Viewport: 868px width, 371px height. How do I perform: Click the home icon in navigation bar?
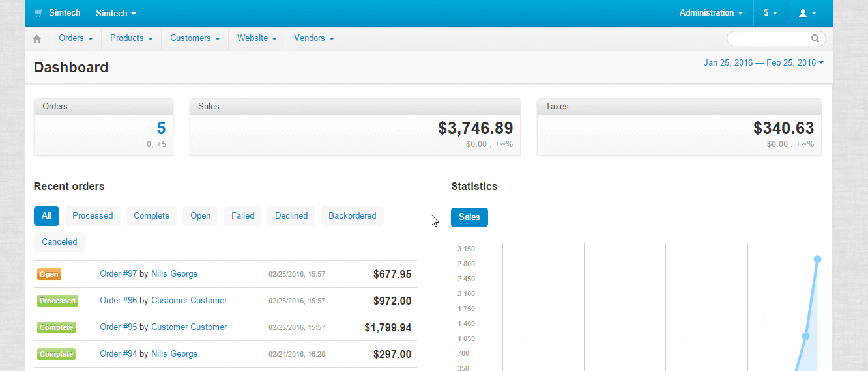[x=37, y=39]
